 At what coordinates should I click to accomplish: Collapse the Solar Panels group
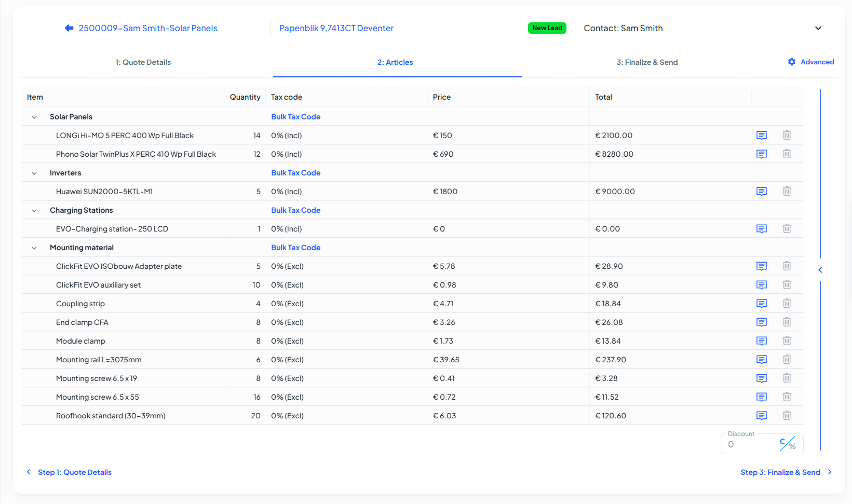click(34, 117)
